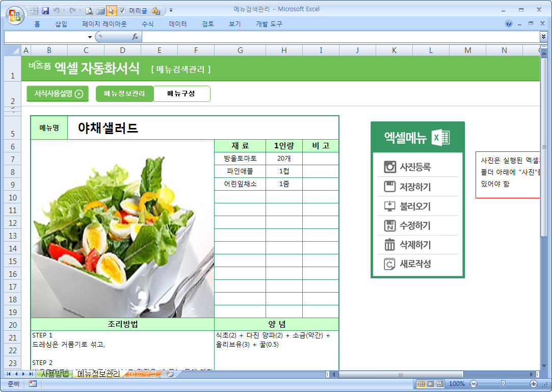Click the trash can icon beside 삭제하기
This screenshot has width=552, height=392.
coord(390,245)
